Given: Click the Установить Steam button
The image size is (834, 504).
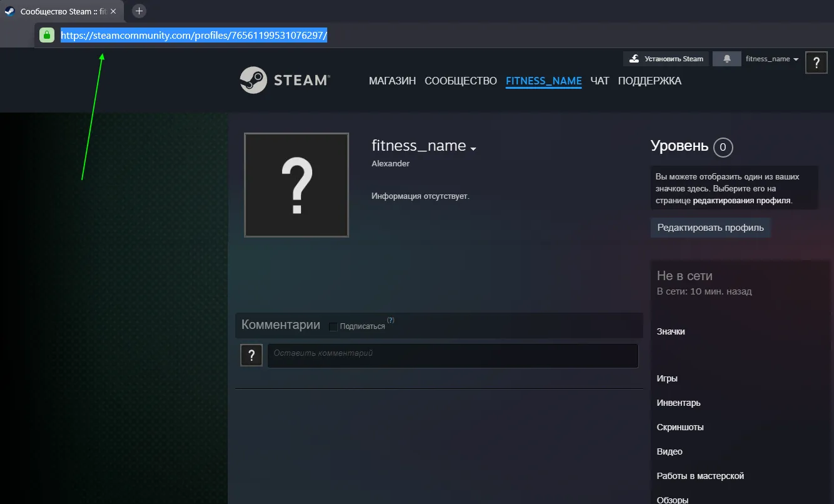Looking at the screenshot, I should pos(666,59).
